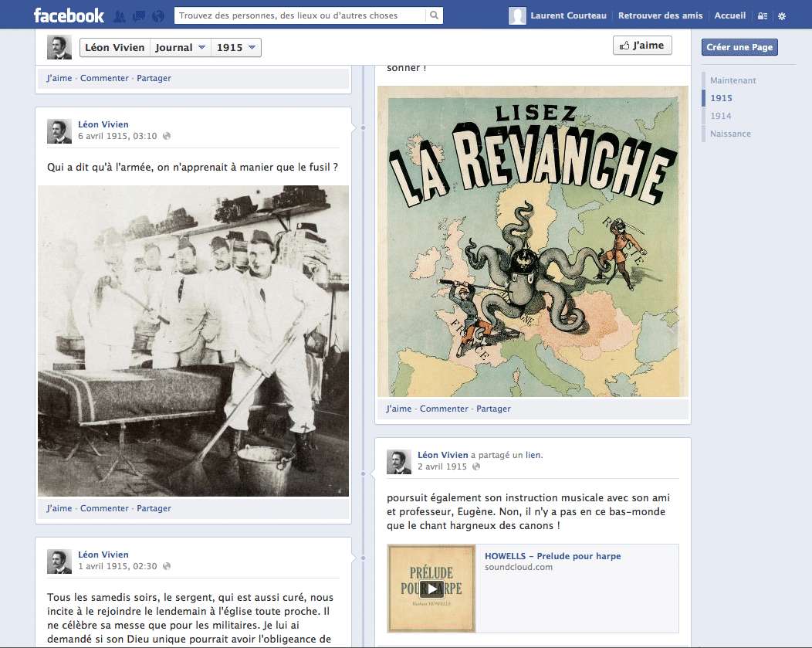Click the 'lien' link in shared post header
The height and width of the screenshot is (648, 812).
point(533,455)
